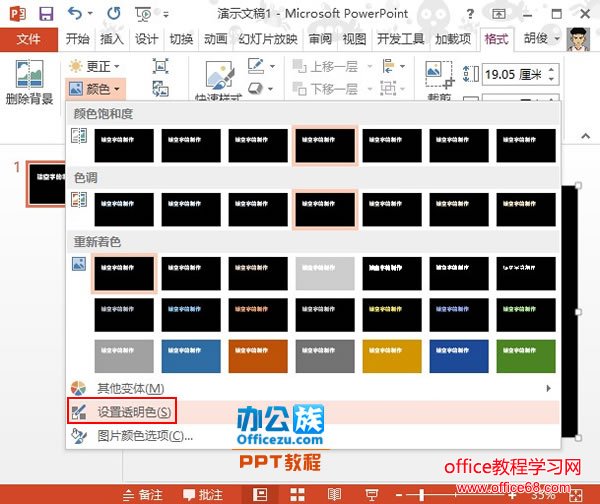Select the 格式 picture tools tab
Viewport: 600px width, 504px height.
[496, 39]
